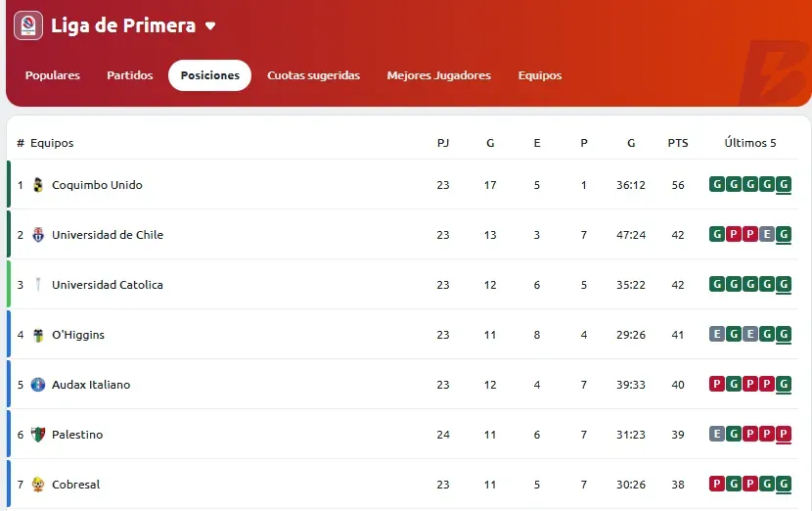Open the Palestino team name link
The image size is (812, 511).
77,435
